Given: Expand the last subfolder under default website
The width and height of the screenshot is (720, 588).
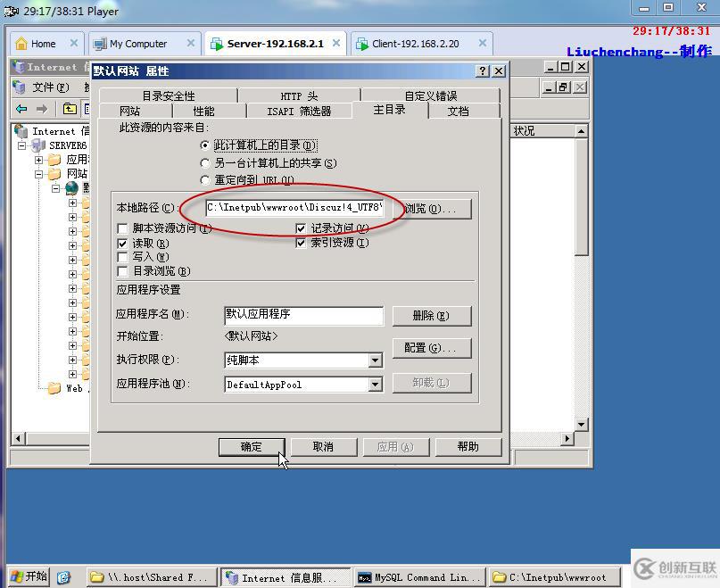Looking at the screenshot, I should click(x=72, y=374).
